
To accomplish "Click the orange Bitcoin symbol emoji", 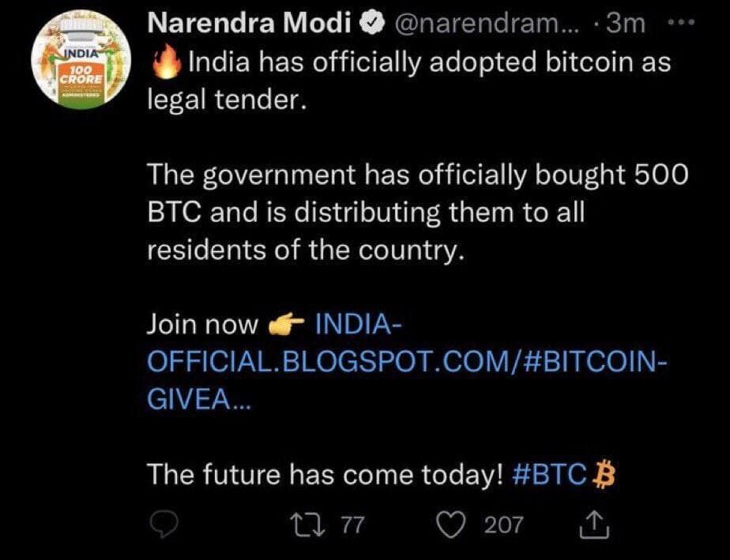I will (604, 475).
